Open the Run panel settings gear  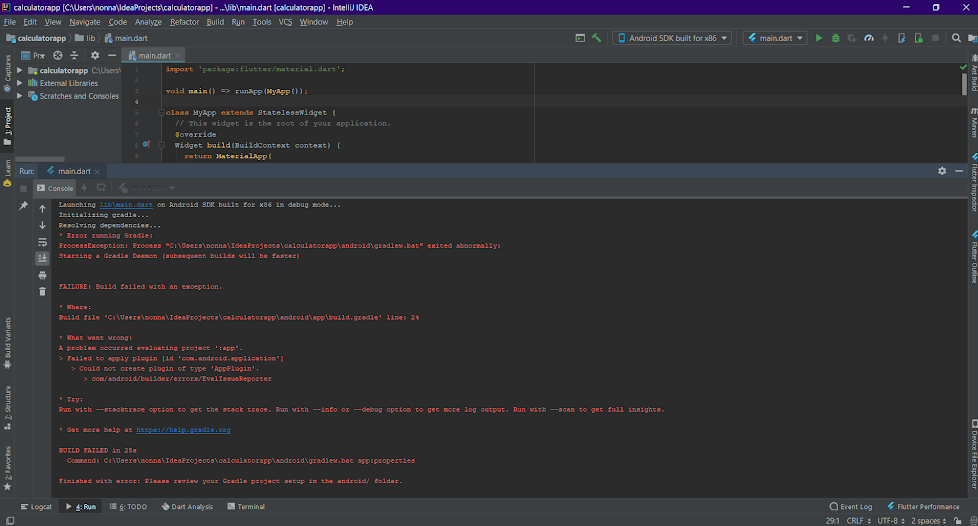tap(942, 171)
